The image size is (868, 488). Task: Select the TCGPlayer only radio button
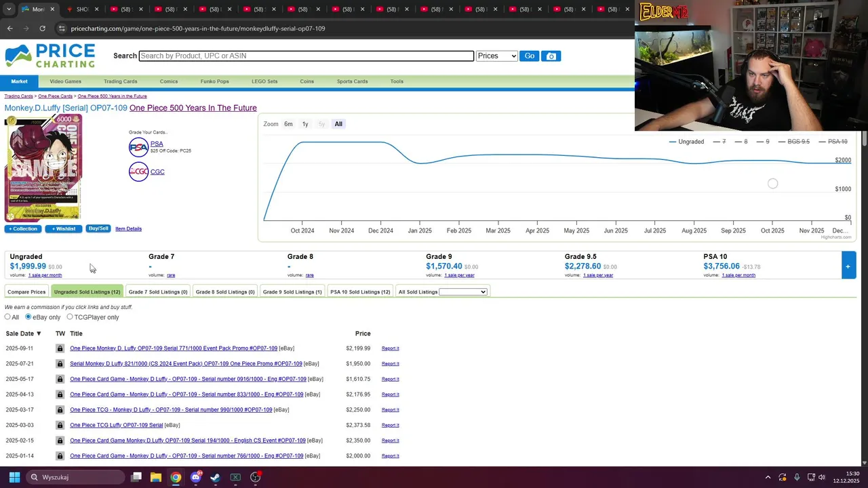point(69,317)
